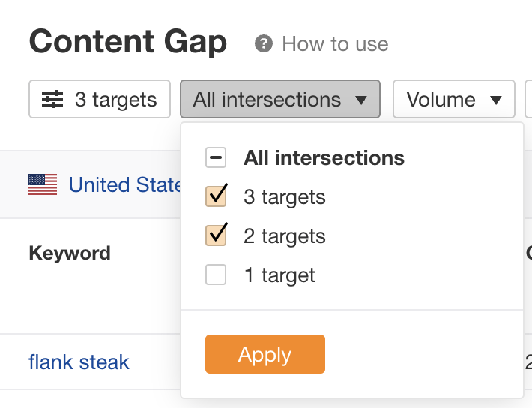Enable the 1 target checkbox

click(x=216, y=275)
